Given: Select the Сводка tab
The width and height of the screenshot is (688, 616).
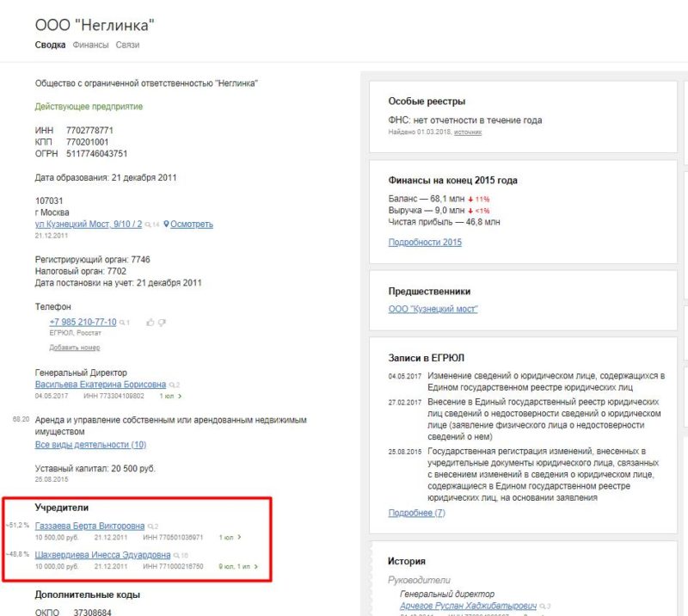Looking at the screenshot, I should [x=50, y=45].
